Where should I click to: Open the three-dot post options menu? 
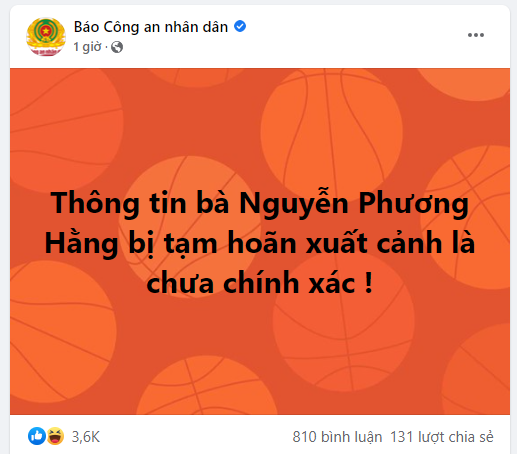476,35
